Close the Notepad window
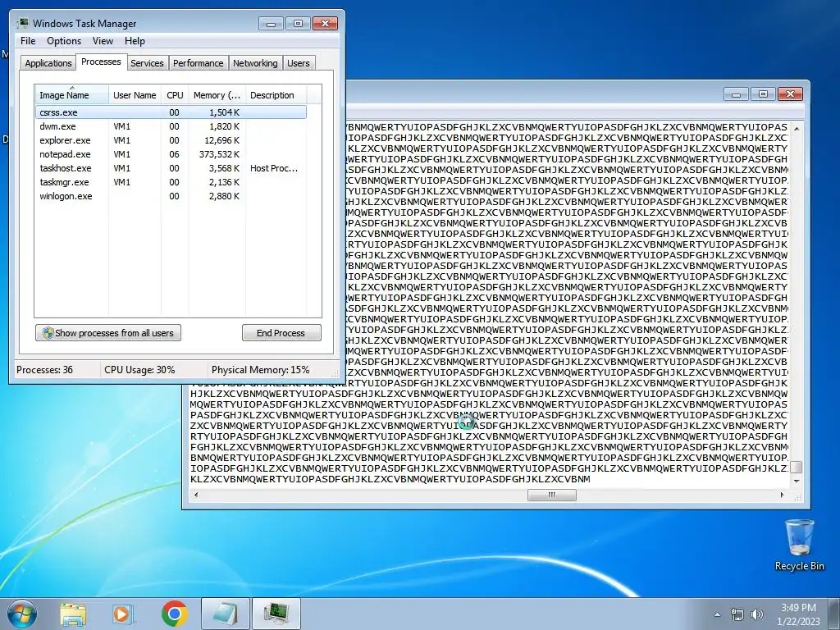Viewport: 840px width, 630px height. [790, 94]
